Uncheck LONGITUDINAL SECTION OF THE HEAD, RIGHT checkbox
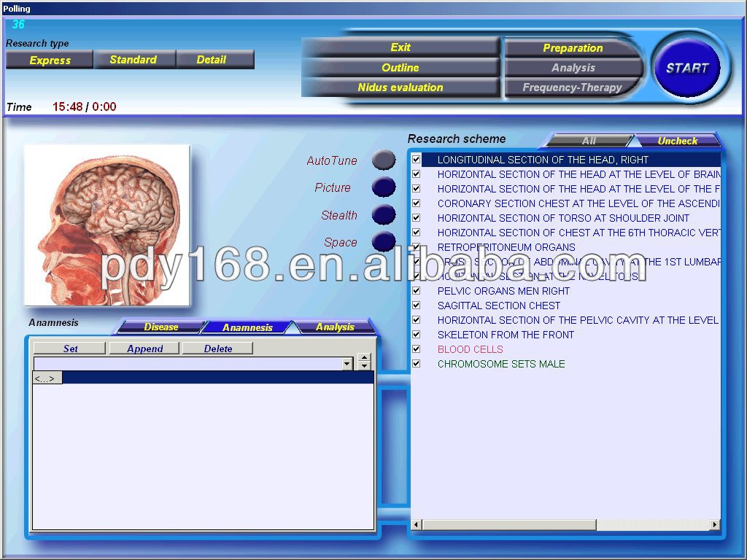Screen dimensions: 747x560 coord(416,160)
